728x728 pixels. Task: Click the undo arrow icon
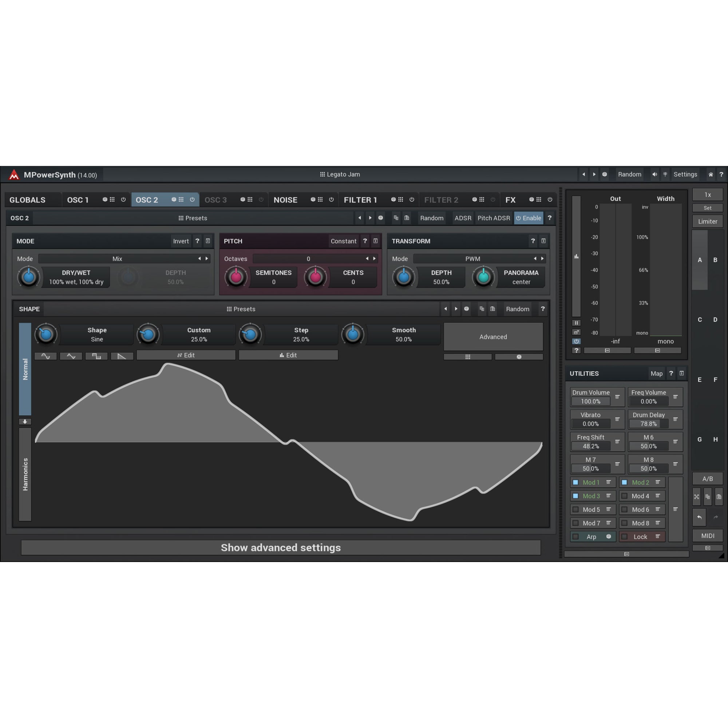(699, 517)
